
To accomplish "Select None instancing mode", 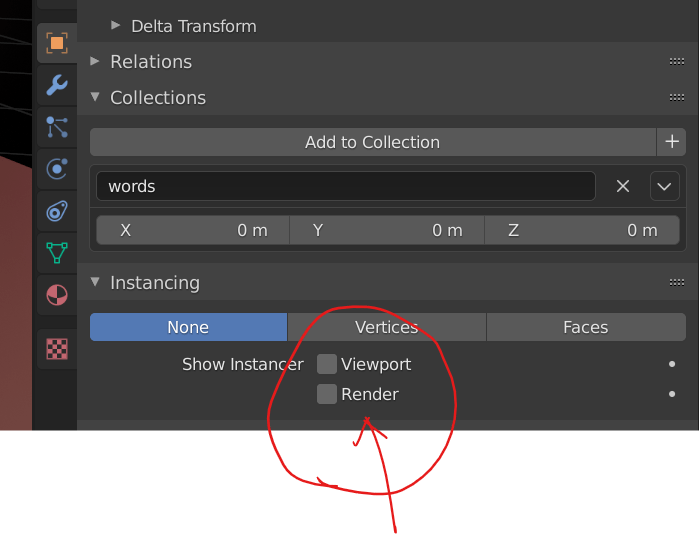I will coord(188,327).
